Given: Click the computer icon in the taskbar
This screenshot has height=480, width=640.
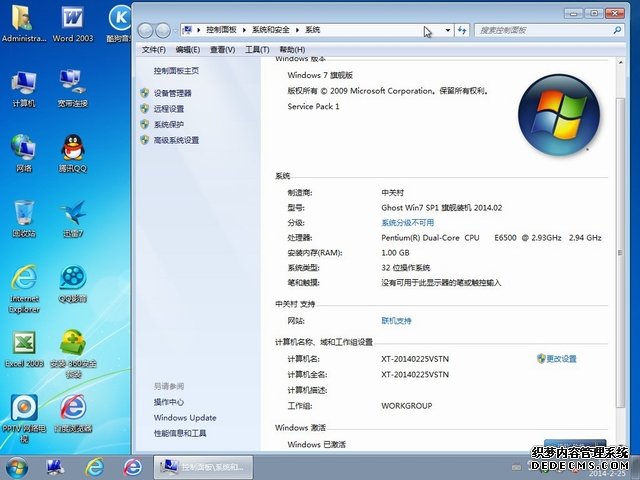Looking at the screenshot, I should click(55, 467).
